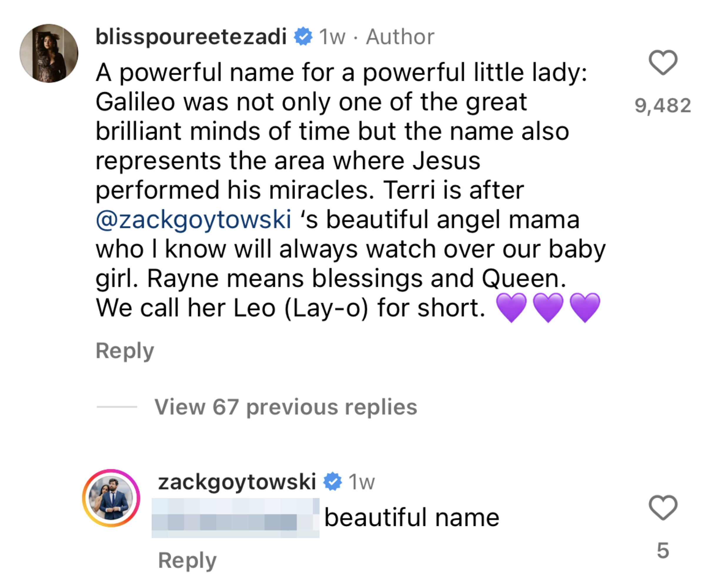The width and height of the screenshot is (709, 588).
Task: Reply to blisspoureetezadi's comment
Action: 125,350
